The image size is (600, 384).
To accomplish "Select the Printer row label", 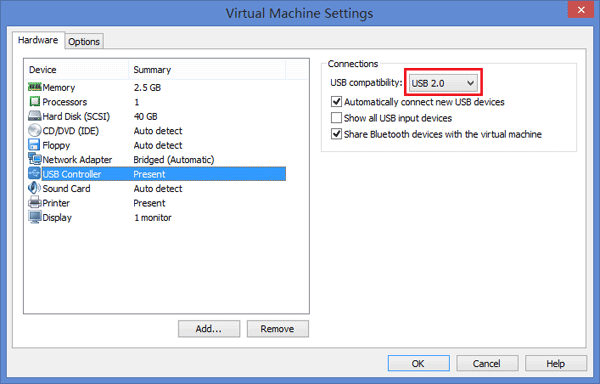I will tap(56, 203).
